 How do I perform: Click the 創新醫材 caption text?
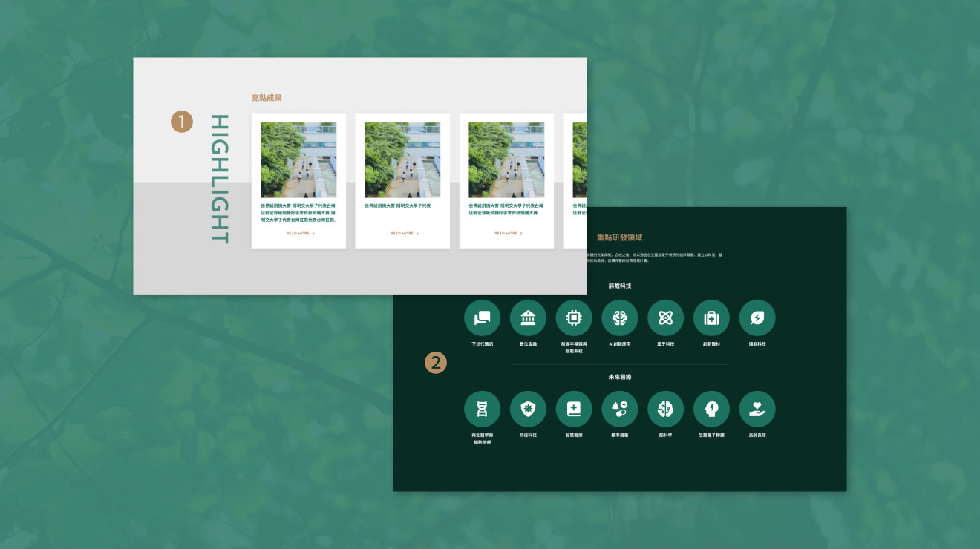[x=712, y=344]
